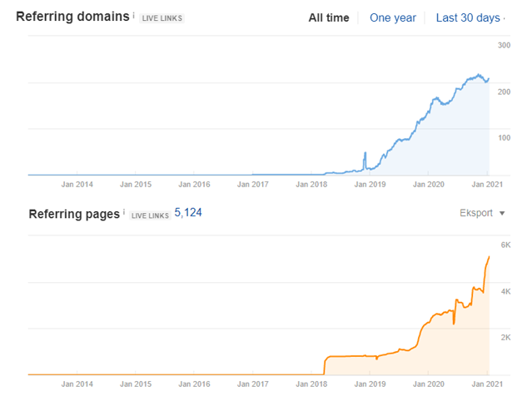Image resolution: width=532 pixels, height=411 pixels.
Task: Click Jan 2014 on the domains chart axis
Action: [77, 184]
